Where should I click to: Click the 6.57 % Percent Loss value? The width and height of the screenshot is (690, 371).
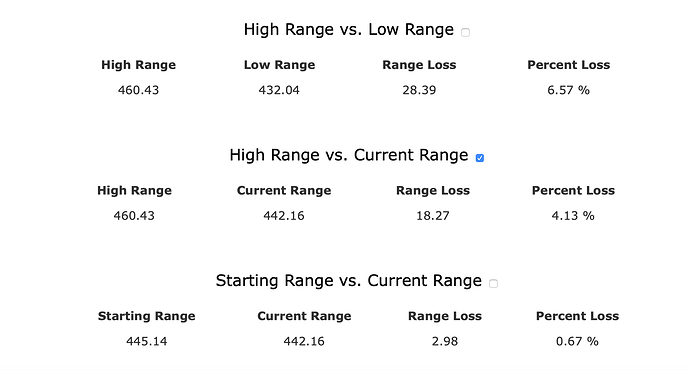[568, 90]
